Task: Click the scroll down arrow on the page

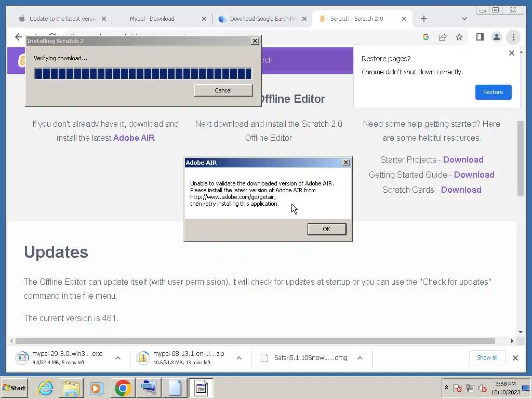Action: (x=520, y=332)
